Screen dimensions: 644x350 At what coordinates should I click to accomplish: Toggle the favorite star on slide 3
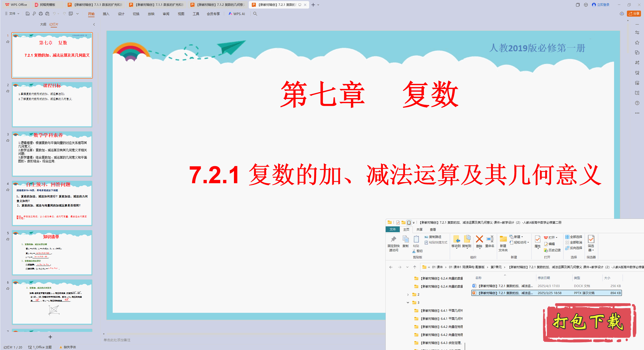(x=8, y=141)
